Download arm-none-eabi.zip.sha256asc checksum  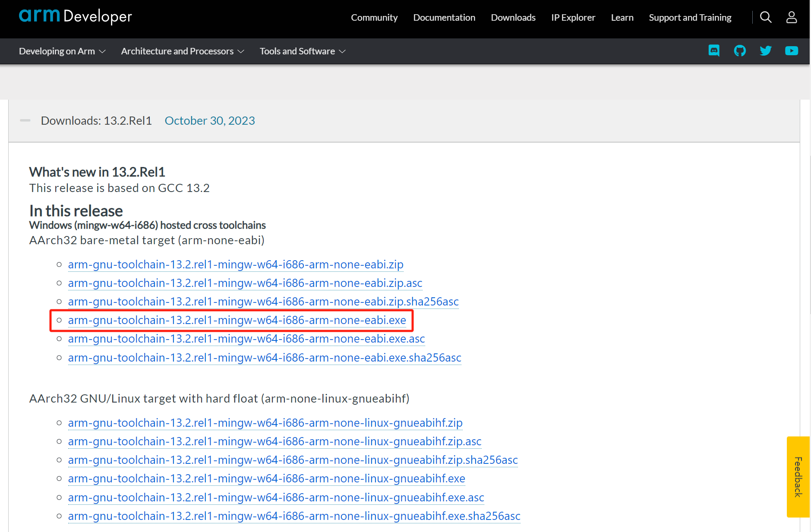[263, 302]
